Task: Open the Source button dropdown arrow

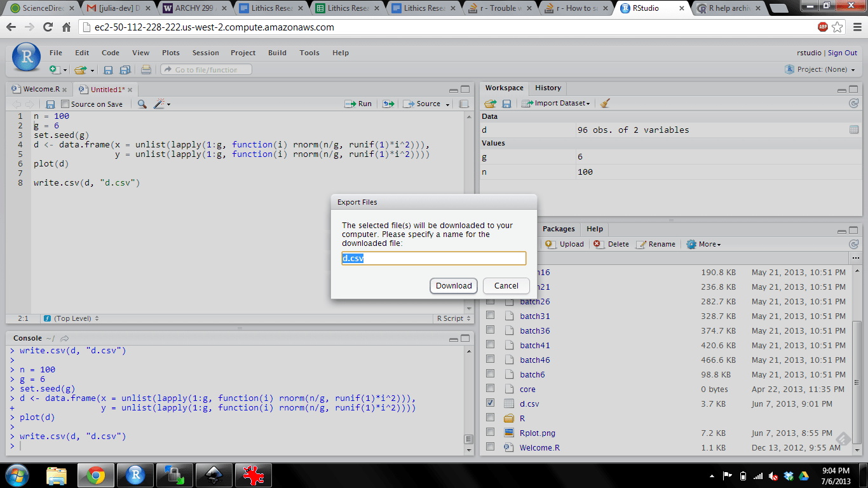Action: point(448,104)
